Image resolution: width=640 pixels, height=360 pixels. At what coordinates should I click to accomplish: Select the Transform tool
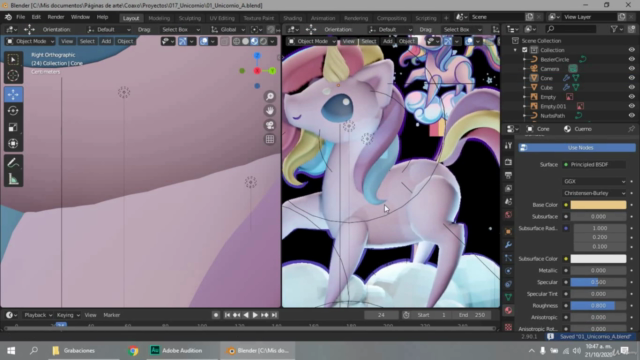13,144
